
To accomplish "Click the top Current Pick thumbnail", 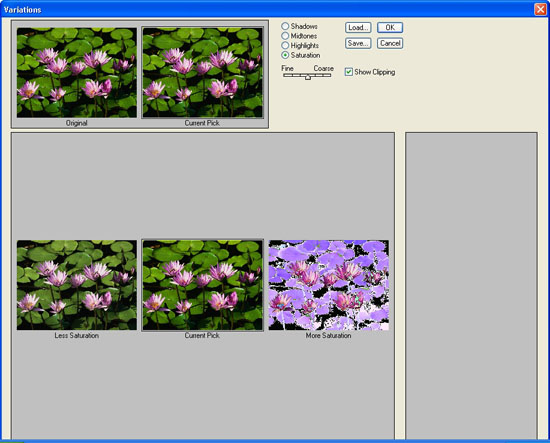I will (202, 73).
